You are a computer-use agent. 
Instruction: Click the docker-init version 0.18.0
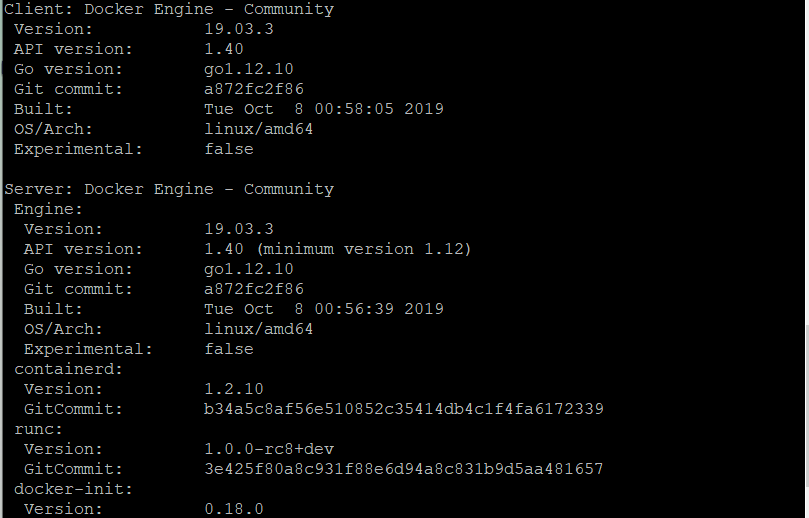pyautogui.click(x=234, y=509)
